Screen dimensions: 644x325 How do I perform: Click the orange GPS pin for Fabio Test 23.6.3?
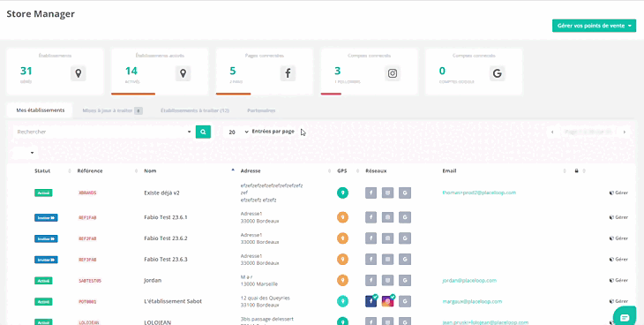click(342, 259)
